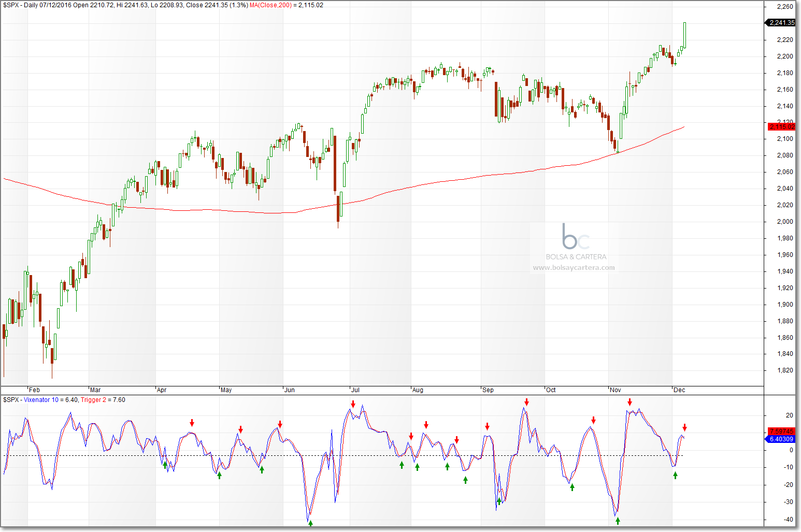Select the Apr month label

point(162,390)
